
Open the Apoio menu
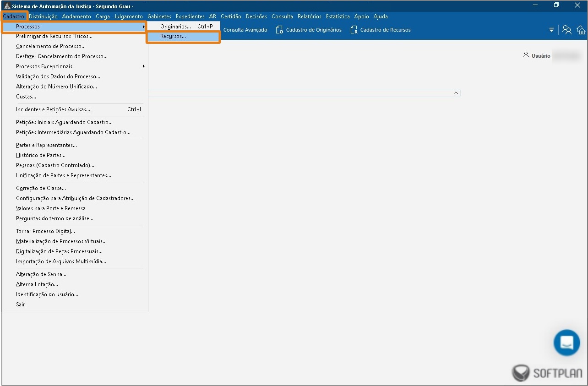[362, 16]
